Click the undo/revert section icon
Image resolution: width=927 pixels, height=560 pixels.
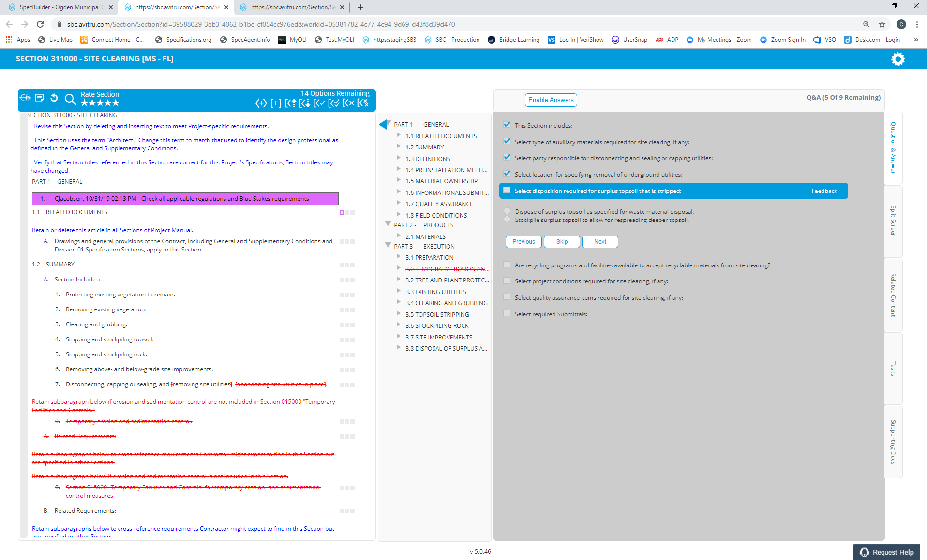[x=54, y=98]
